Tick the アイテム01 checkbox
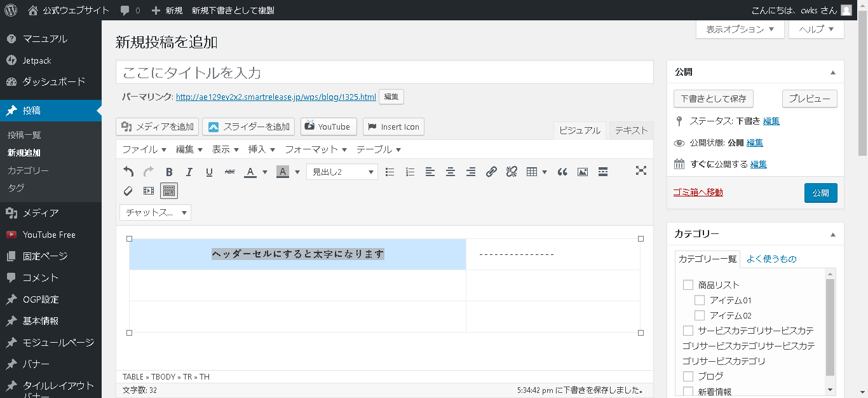The height and width of the screenshot is (398, 868). coord(700,300)
